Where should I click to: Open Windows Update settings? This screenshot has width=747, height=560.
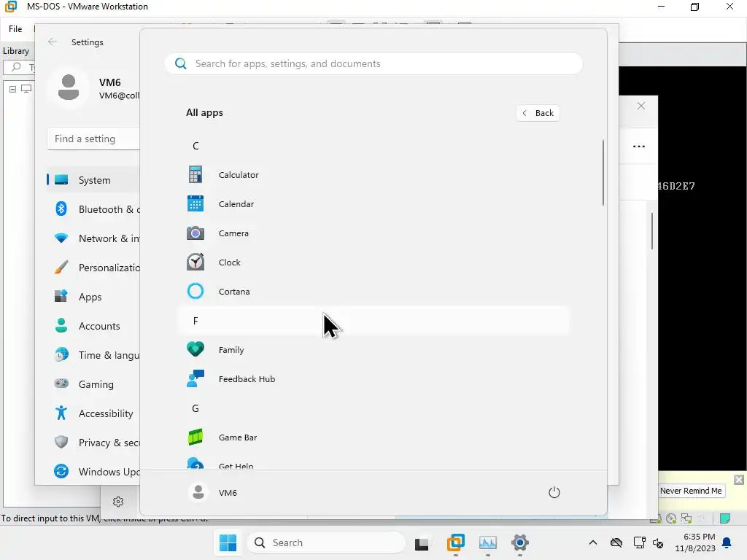pyautogui.click(x=93, y=472)
